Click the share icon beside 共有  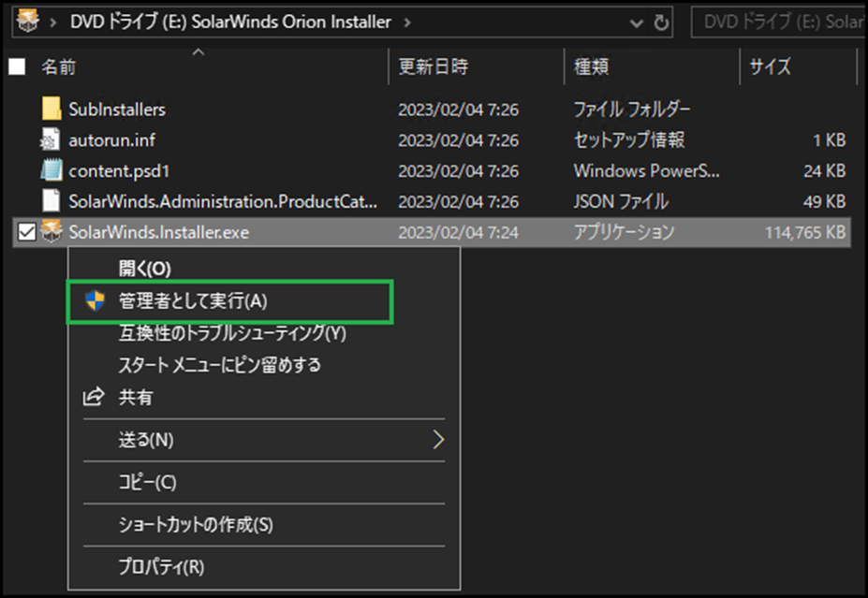coord(94,397)
